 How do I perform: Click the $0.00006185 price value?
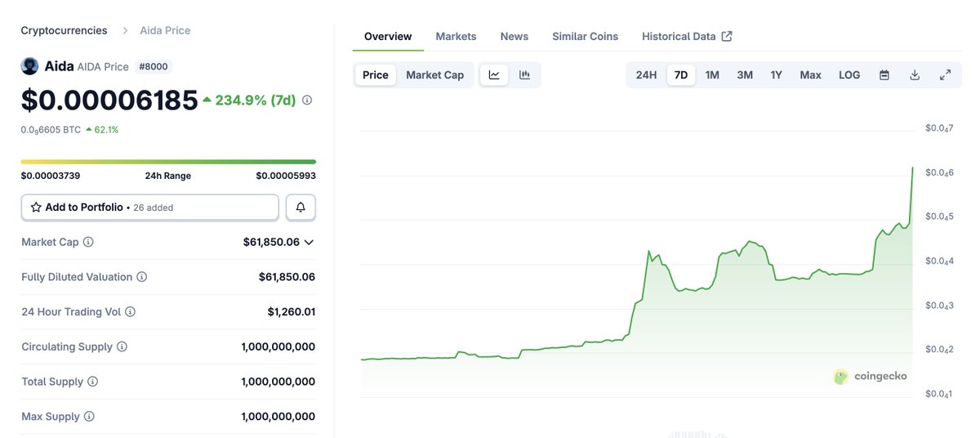[x=109, y=101]
